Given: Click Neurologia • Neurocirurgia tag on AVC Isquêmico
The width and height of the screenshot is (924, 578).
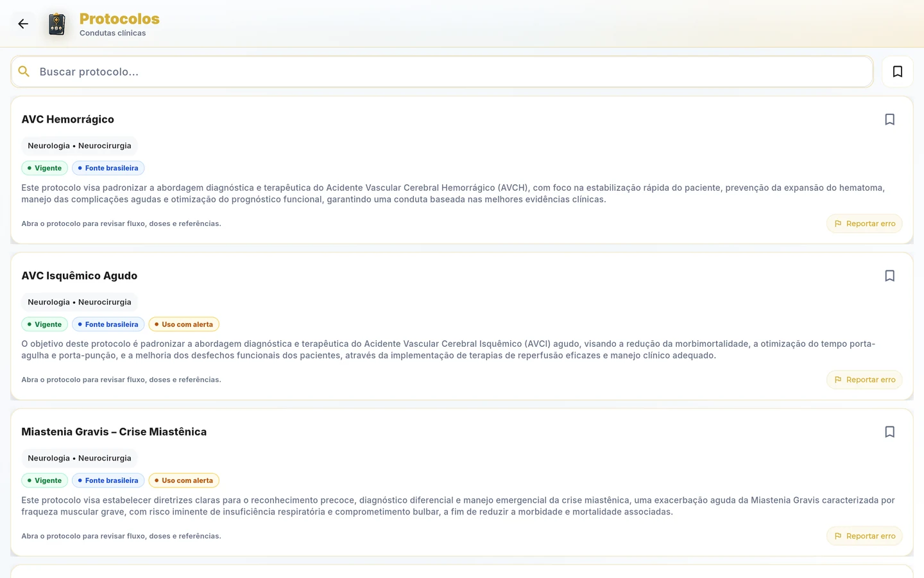Looking at the screenshot, I should (80, 302).
